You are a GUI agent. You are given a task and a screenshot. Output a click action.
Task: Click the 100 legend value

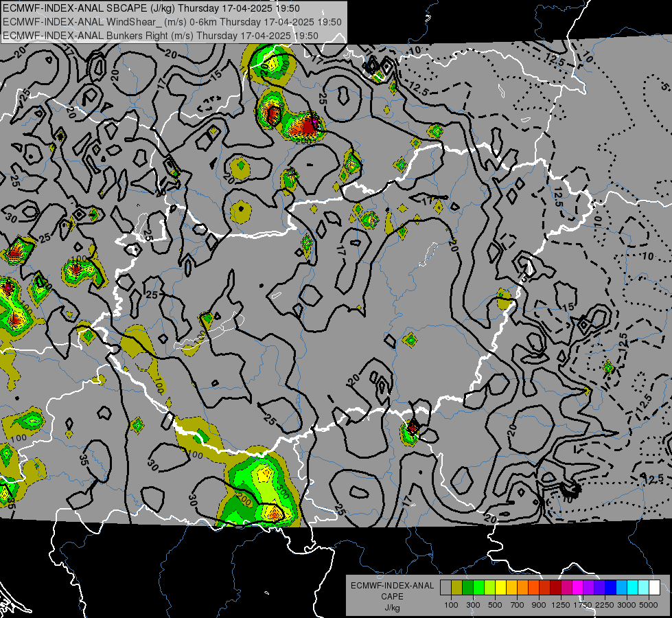[x=451, y=605]
